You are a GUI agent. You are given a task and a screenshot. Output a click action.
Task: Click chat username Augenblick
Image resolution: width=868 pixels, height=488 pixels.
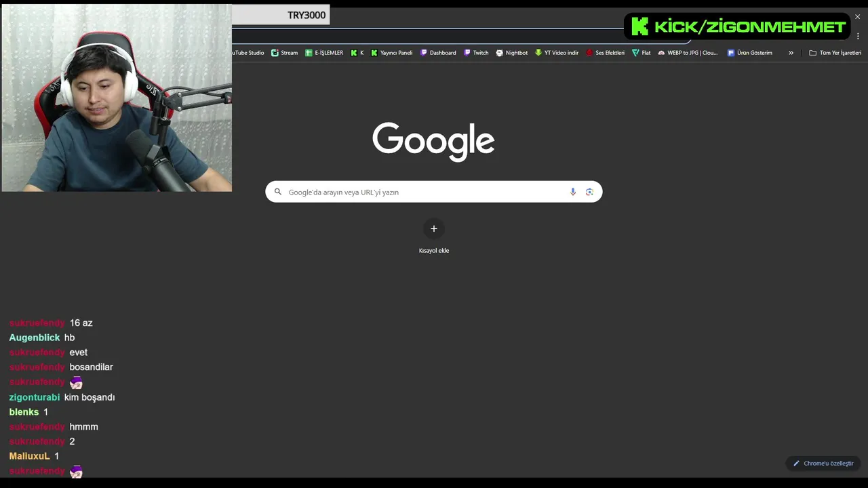pyautogui.click(x=35, y=338)
